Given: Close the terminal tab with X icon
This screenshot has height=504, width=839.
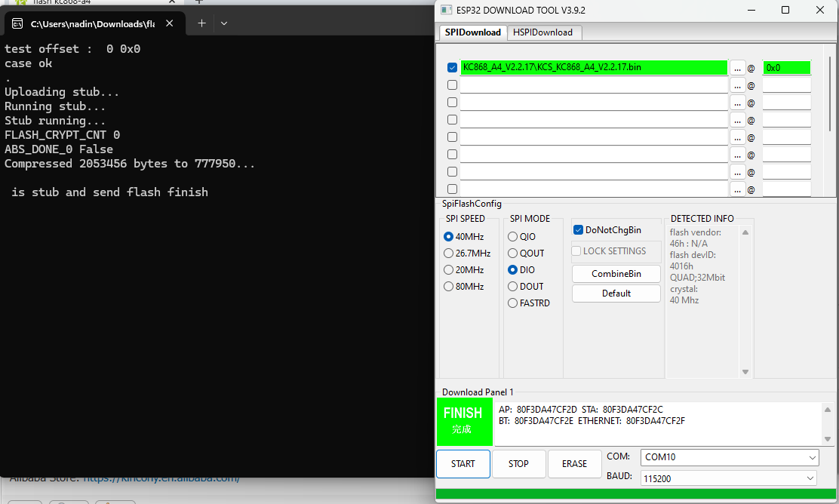Looking at the screenshot, I should click(x=170, y=23).
